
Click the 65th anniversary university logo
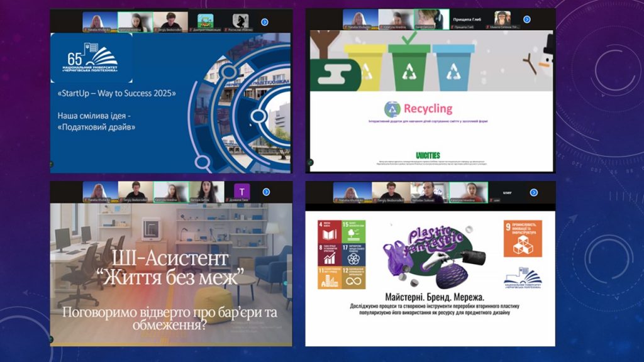click(92, 58)
